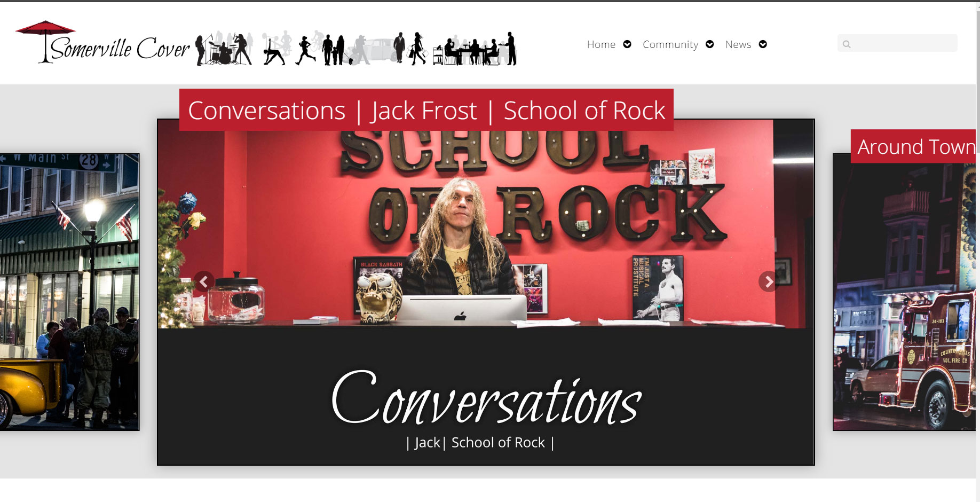
Task: Open the Home menu item
Action: point(601,44)
